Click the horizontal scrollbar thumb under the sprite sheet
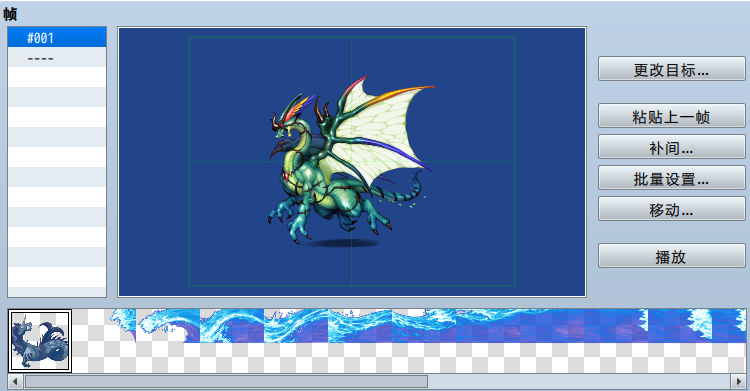The image size is (750, 391). coord(226,381)
